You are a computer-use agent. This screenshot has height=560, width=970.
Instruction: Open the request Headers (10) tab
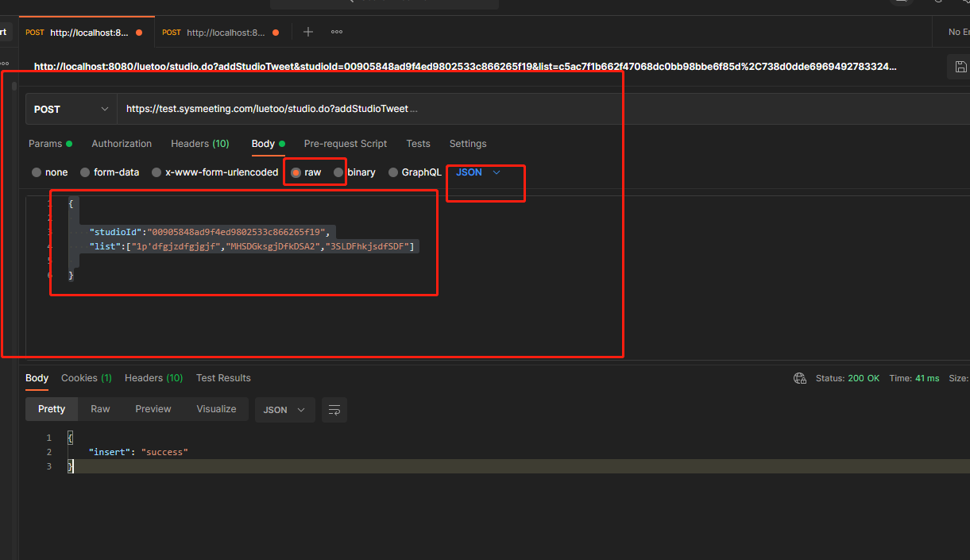click(x=200, y=144)
